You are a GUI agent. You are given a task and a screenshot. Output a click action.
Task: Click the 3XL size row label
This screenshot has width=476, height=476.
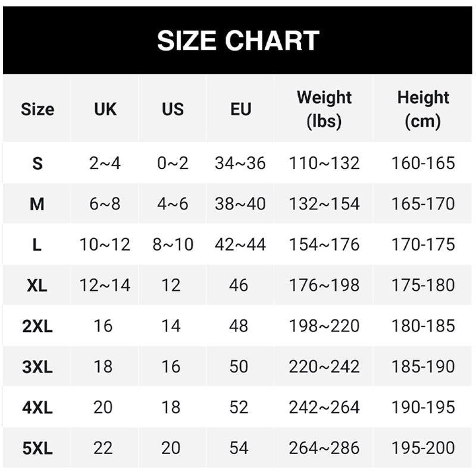coord(37,367)
